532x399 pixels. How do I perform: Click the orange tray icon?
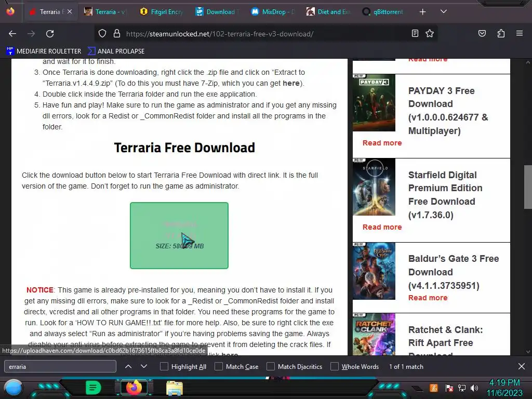(434, 388)
